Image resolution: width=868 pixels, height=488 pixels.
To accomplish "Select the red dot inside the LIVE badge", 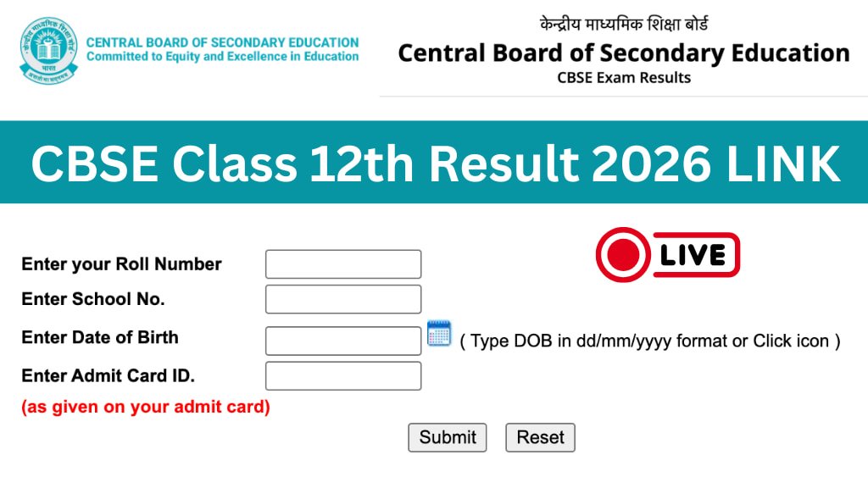I will 624,253.
